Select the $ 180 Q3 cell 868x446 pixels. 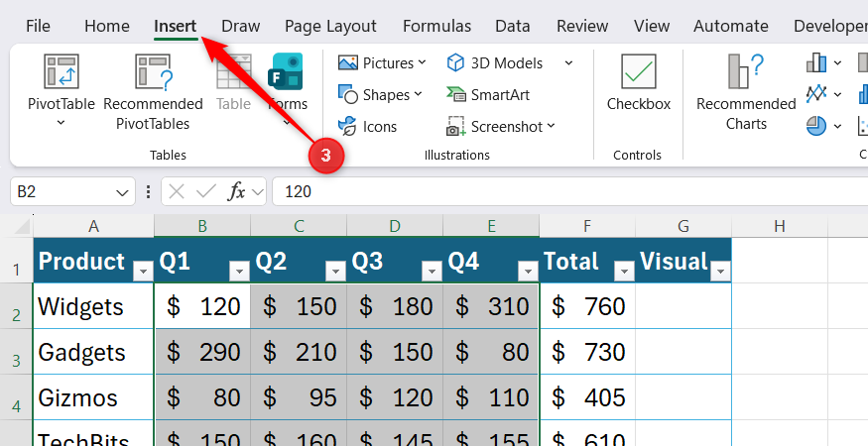[x=395, y=306]
